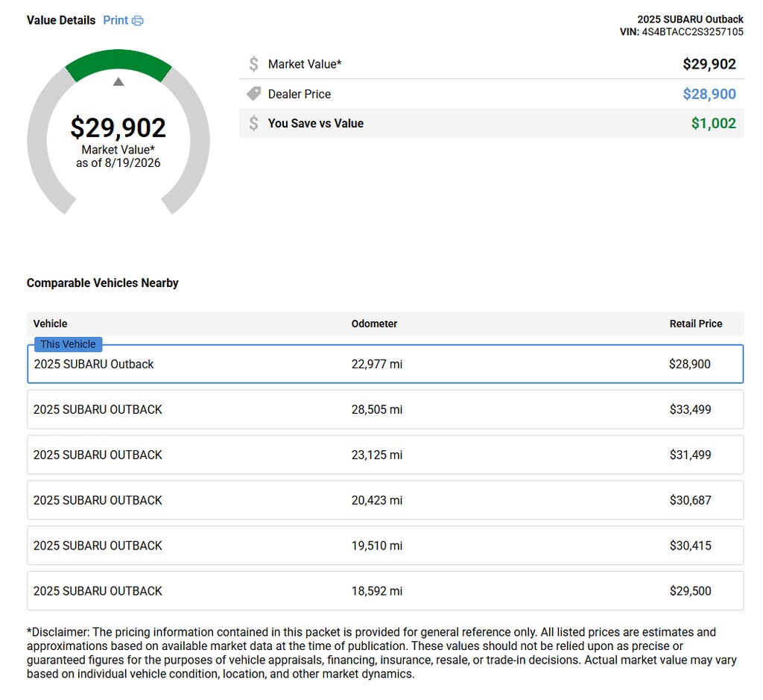Image resolution: width=763 pixels, height=700 pixels.
Task: Click the dollar icon beside You Save vs Value
Action: [253, 123]
